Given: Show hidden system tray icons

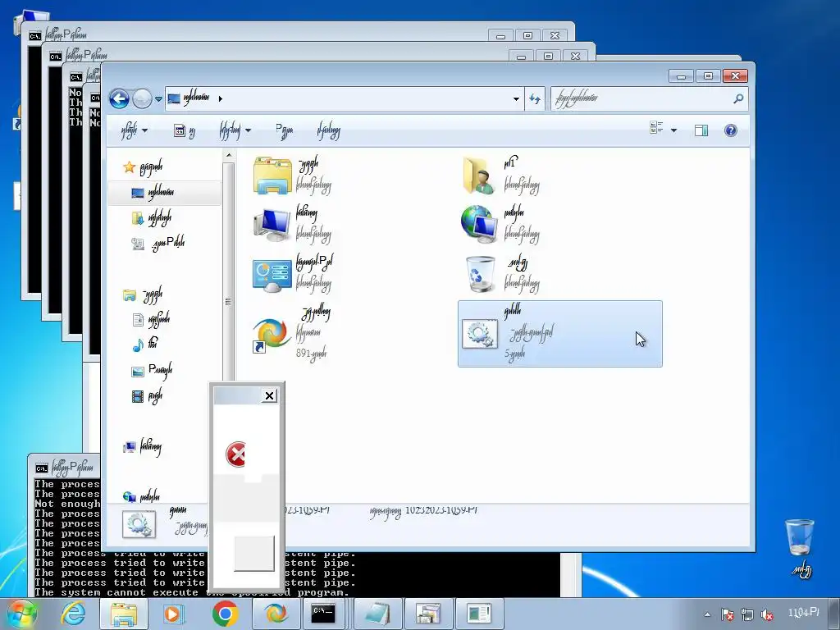Looking at the screenshot, I should click(708, 614).
